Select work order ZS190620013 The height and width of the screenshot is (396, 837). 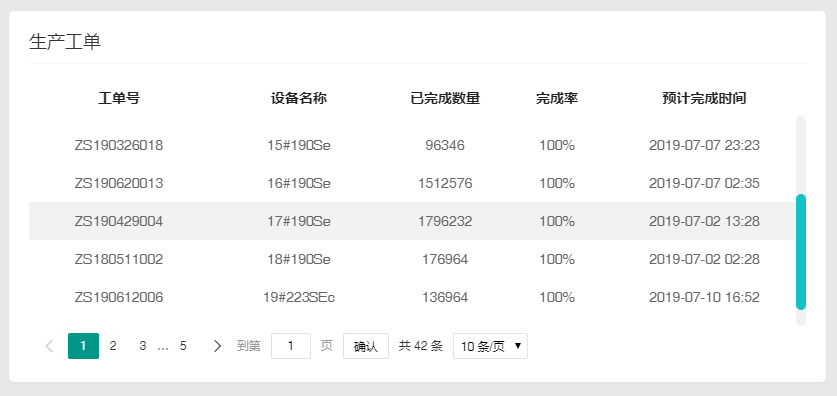coord(119,184)
